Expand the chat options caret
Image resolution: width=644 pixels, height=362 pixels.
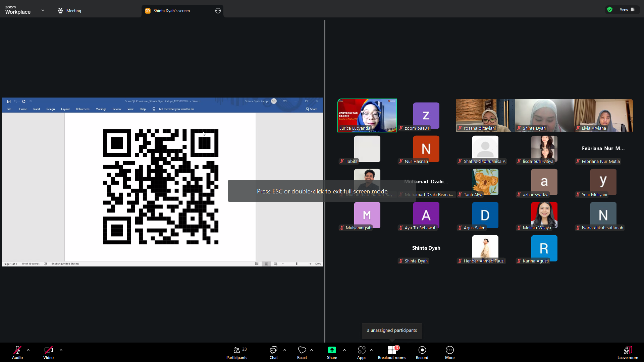[x=285, y=350]
